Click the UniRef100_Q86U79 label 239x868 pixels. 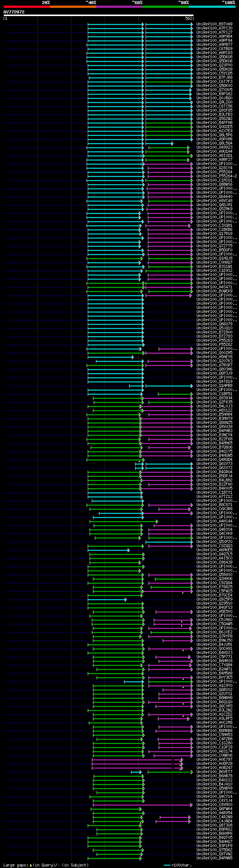point(214,324)
